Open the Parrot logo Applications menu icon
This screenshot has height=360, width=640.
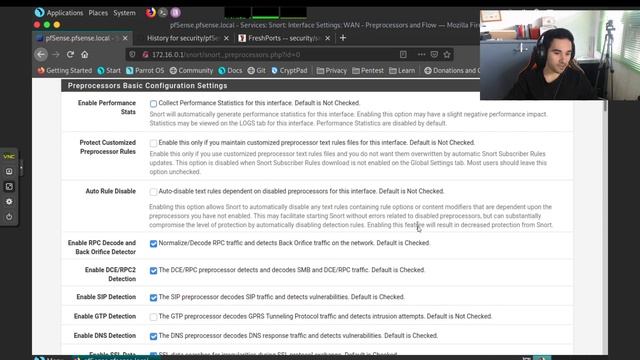tap(40, 13)
